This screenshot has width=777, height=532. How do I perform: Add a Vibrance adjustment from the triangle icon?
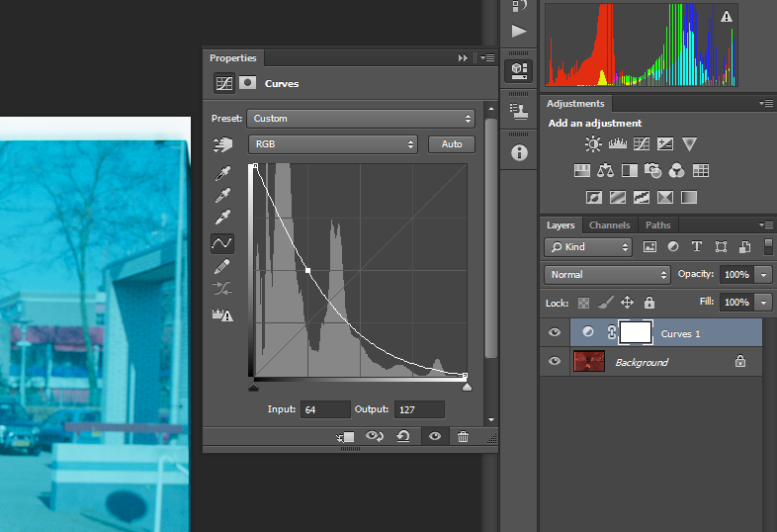pos(689,144)
